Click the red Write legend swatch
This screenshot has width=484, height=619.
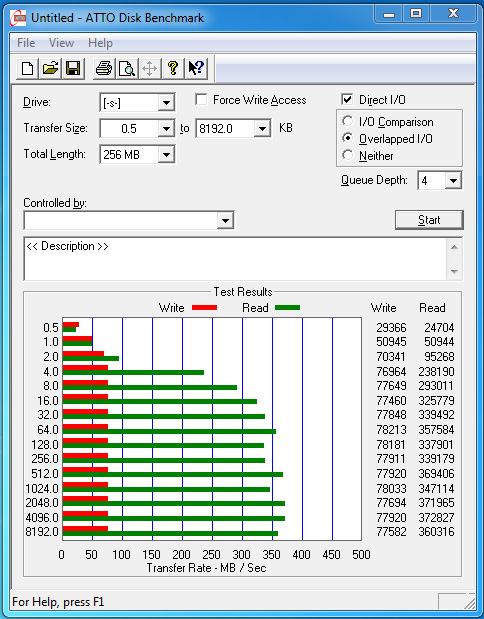pos(204,308)
